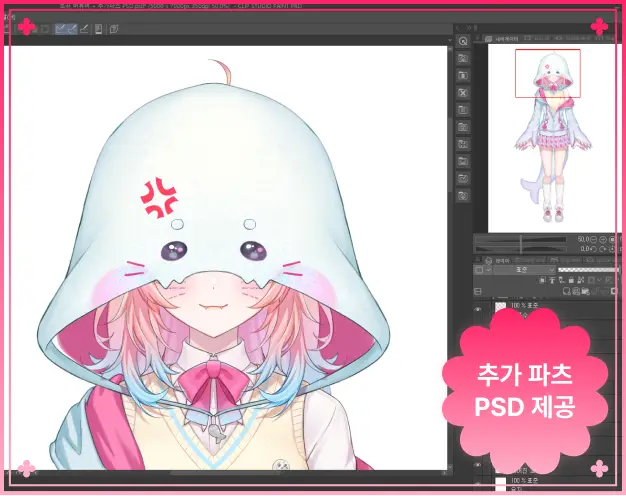Collapse palette dock using left arrow
Viewport: 626px width, 496px height.
coord(458,28)
